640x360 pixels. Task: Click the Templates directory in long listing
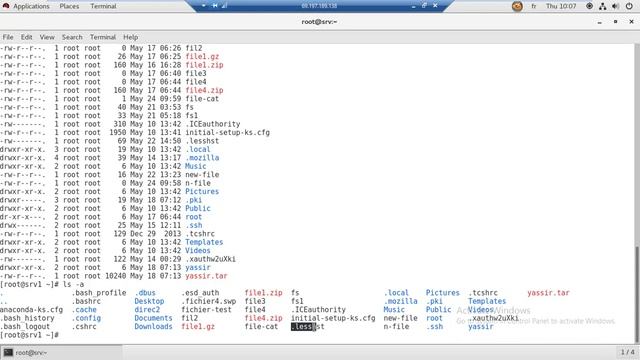tap(204, 242)
